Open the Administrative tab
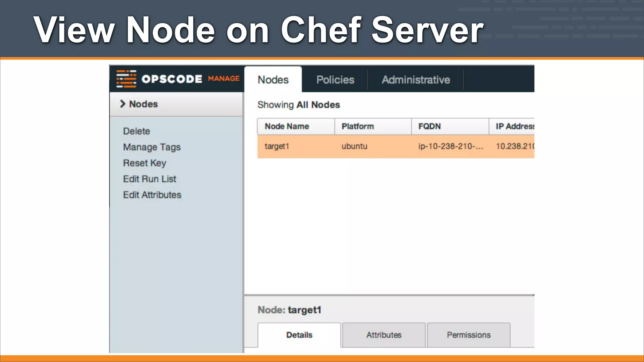This screenshot has width=644, height=362. (x=416, y=80)
